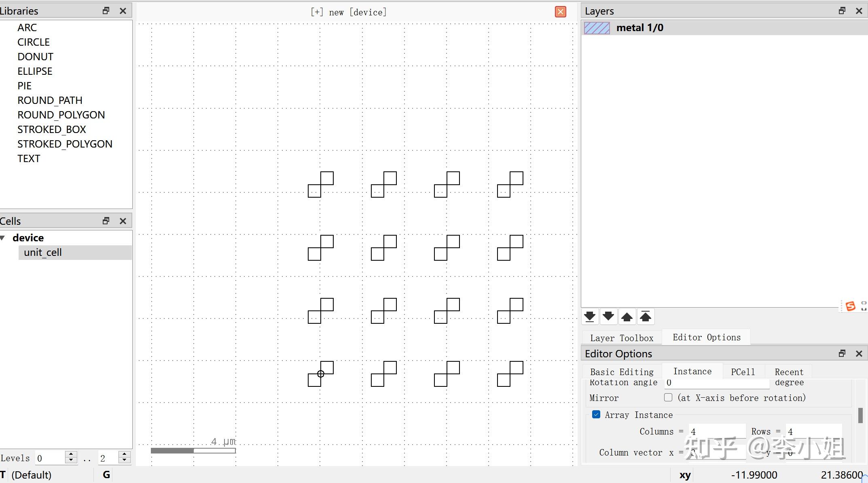Move layer to bottom with underlined down arrow
The image size is (868, 483).
(x=590, y=316)
